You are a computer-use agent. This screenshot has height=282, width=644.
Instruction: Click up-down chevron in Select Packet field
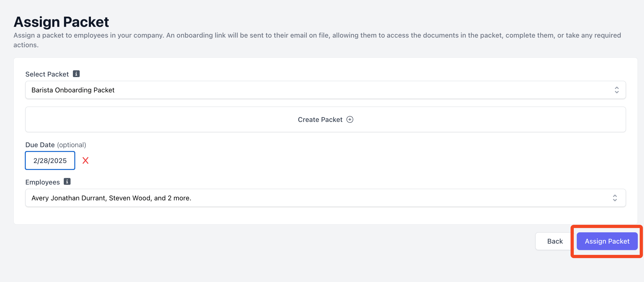617,90
